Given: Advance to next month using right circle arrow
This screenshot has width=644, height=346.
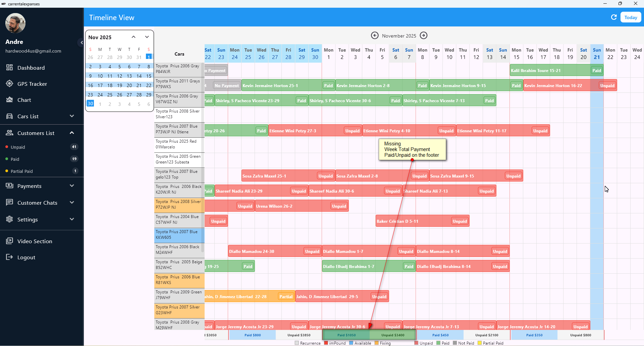Looking at the screenshot, I should (424, 36).
